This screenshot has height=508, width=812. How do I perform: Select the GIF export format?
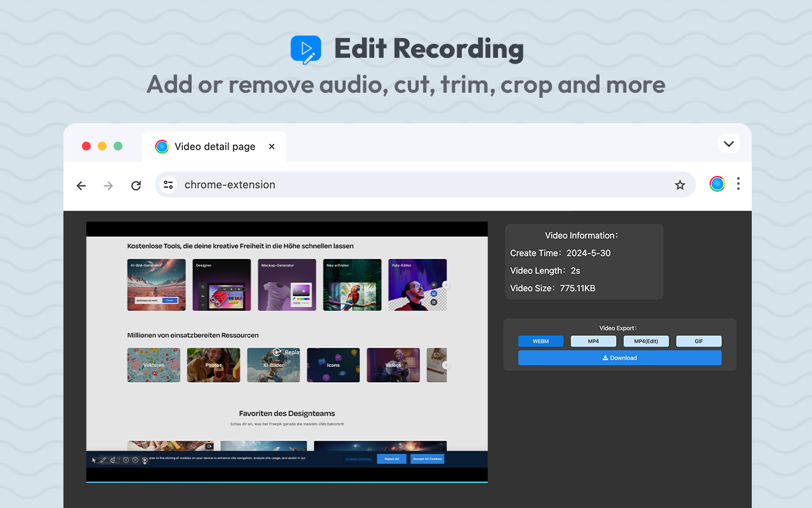tap(698, 341)
